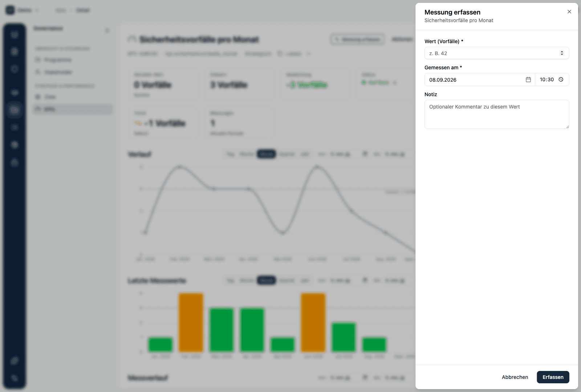
Task: Click the first orange bar in chart
Action: click(191, 323)
